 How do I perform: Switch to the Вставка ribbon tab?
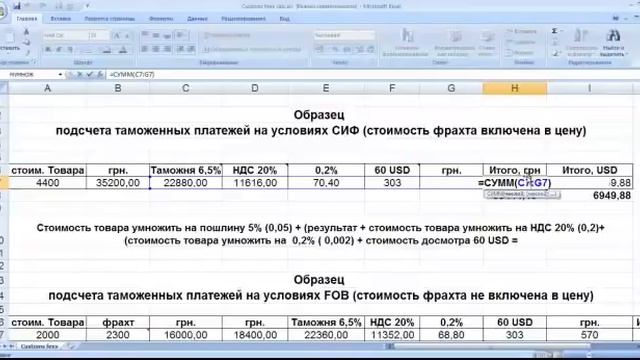pos(60,19)
